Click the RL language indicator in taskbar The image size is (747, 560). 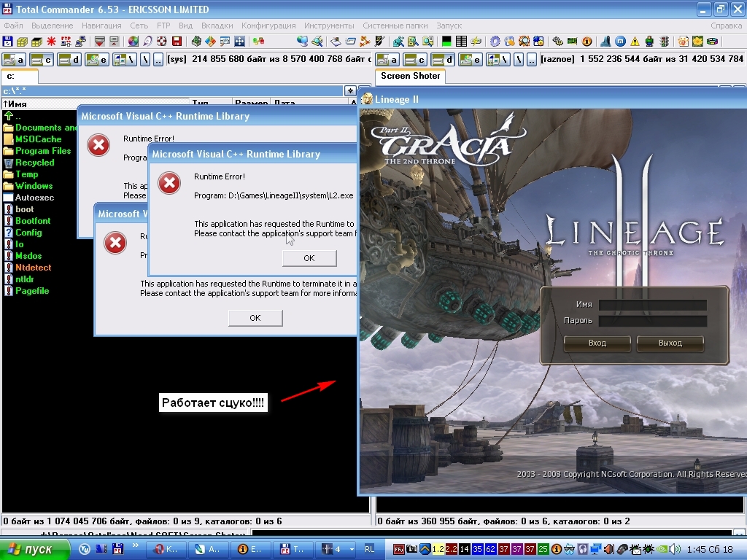(x=369, y=549)
